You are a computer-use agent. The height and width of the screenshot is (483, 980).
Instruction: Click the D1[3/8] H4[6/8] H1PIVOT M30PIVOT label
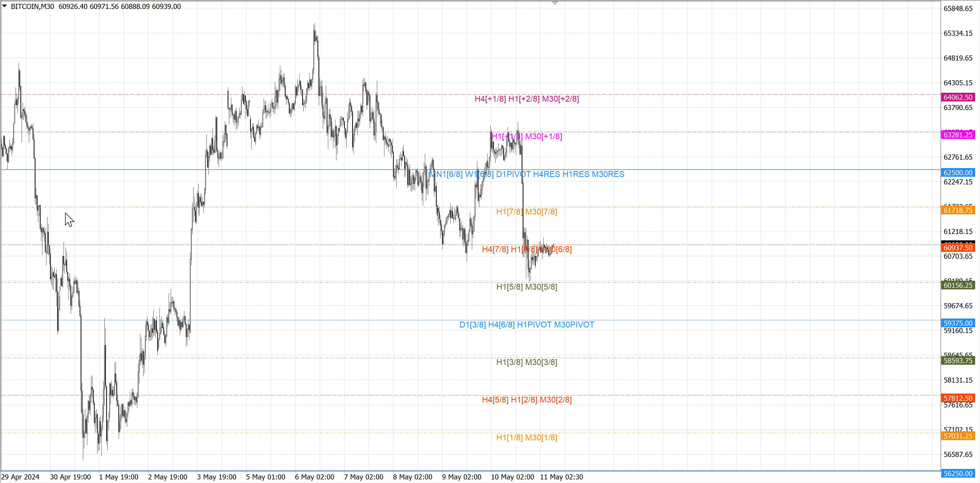point(526,325)
